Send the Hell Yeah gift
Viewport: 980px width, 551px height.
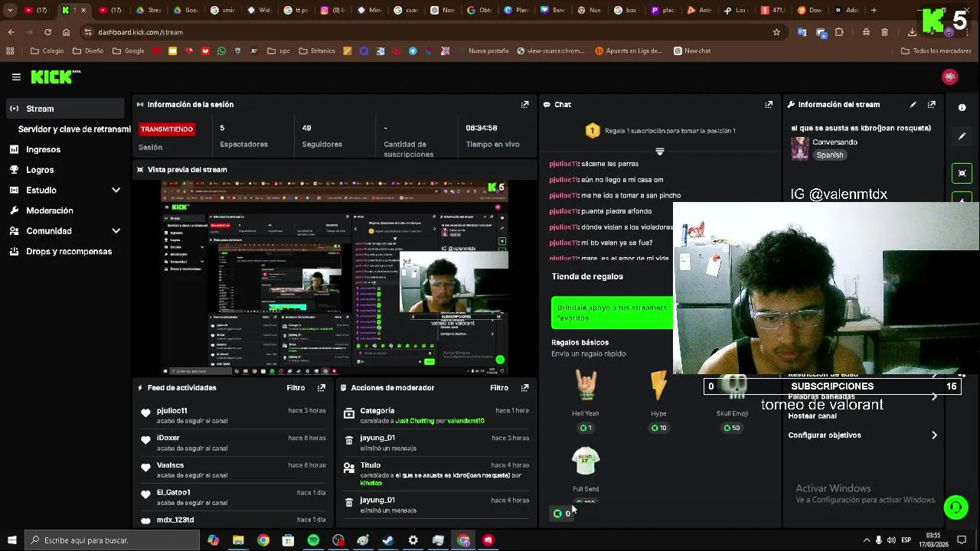coord(586,399)
